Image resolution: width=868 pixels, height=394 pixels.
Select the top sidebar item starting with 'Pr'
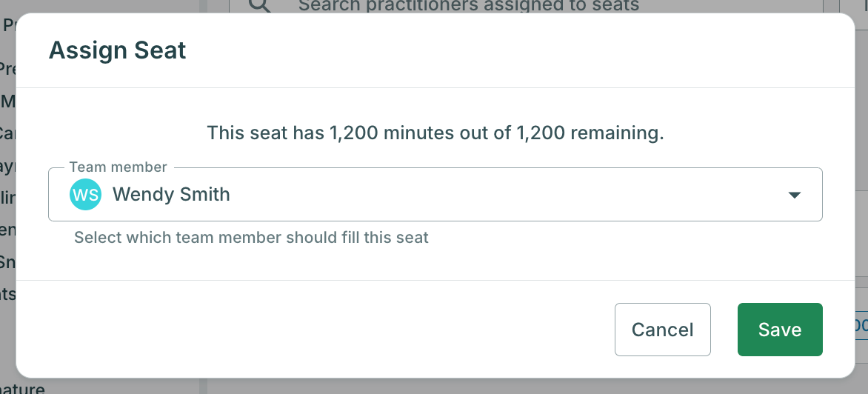pos(10,25)
